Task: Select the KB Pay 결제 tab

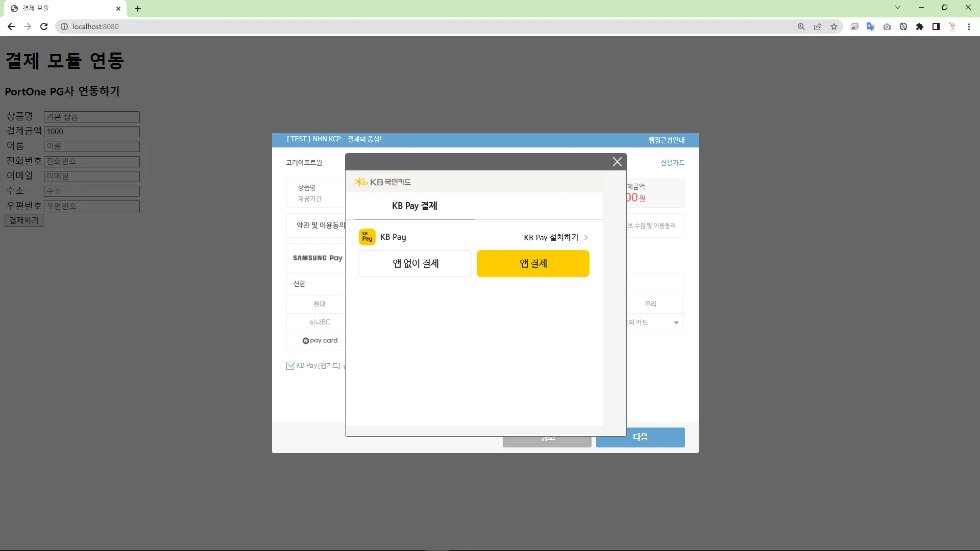Action: coord(414,206)
